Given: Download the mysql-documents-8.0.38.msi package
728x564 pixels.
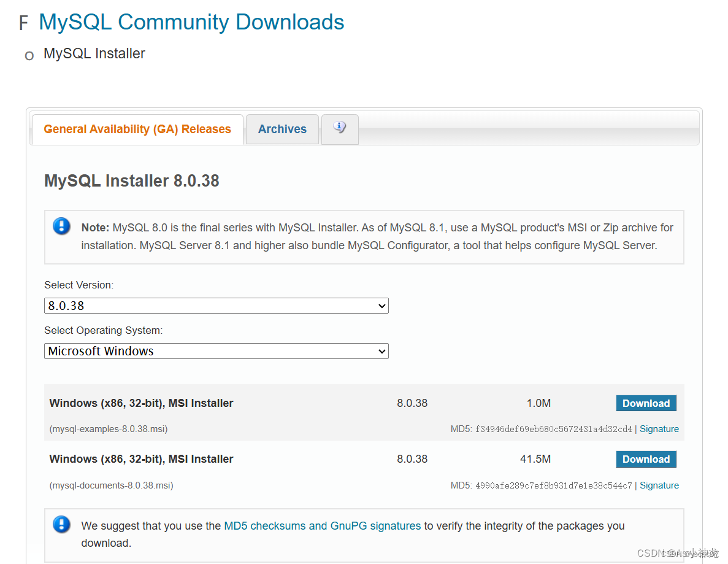Looking at the screenshot, I should [x=646, y=459].
